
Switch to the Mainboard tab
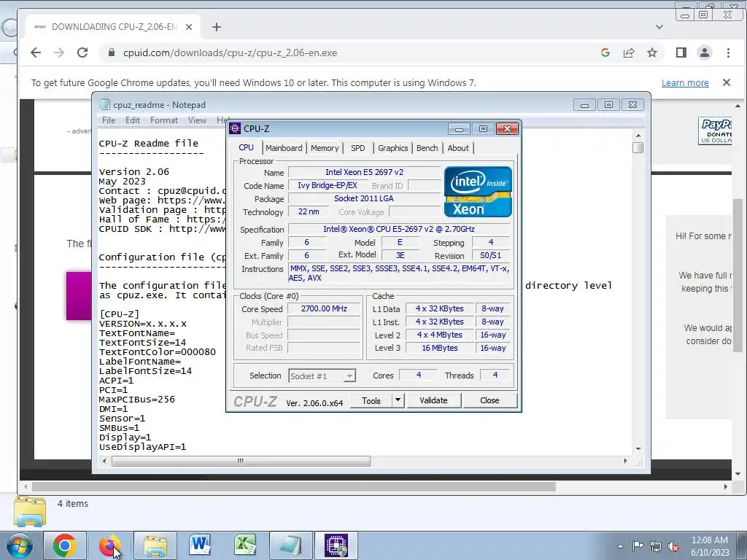point(284,148)
